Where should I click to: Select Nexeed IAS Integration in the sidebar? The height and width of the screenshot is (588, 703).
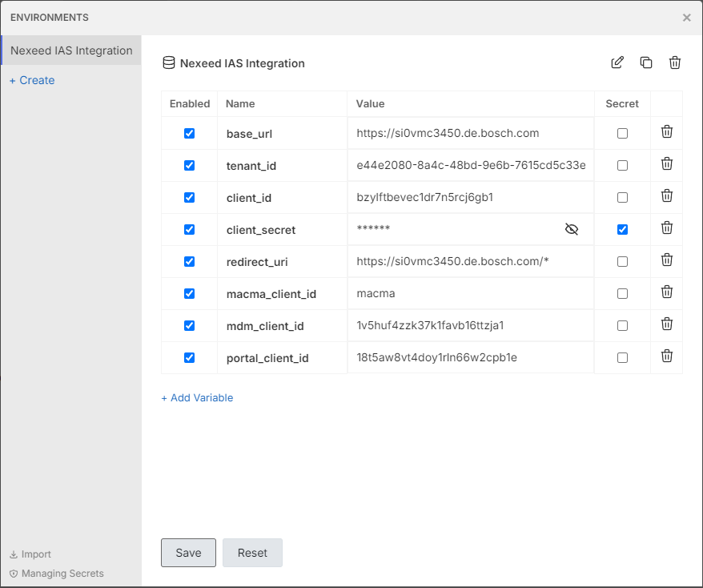[x=71, y=50]
